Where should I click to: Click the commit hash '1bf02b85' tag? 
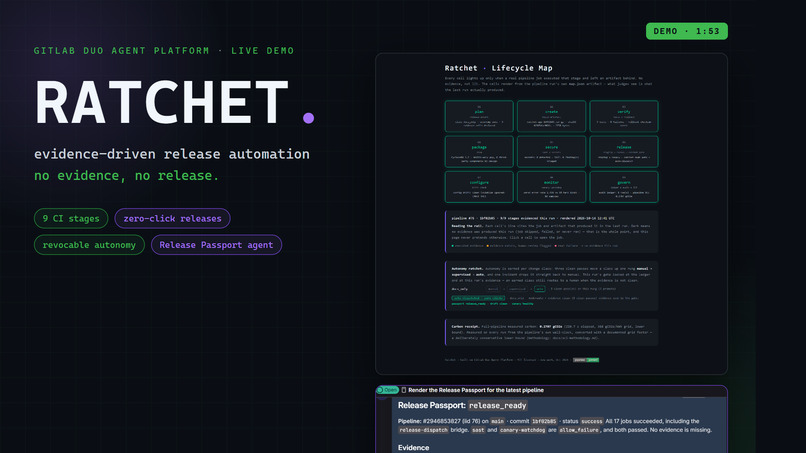tap(544, 421)
